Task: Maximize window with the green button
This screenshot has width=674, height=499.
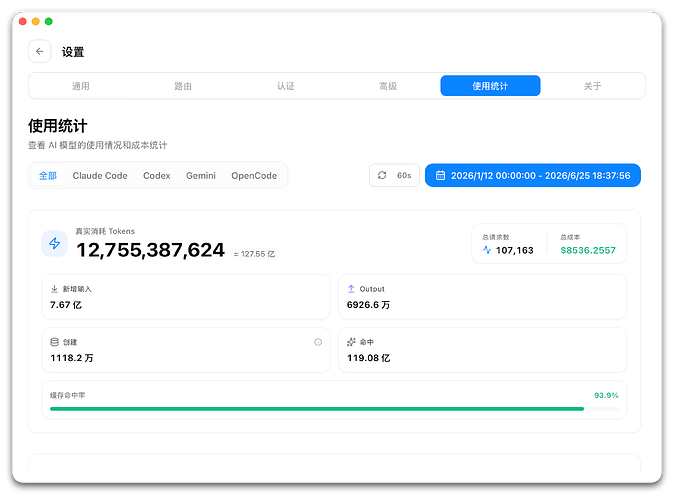Action: pyautogui.click(x=49, y=21)
